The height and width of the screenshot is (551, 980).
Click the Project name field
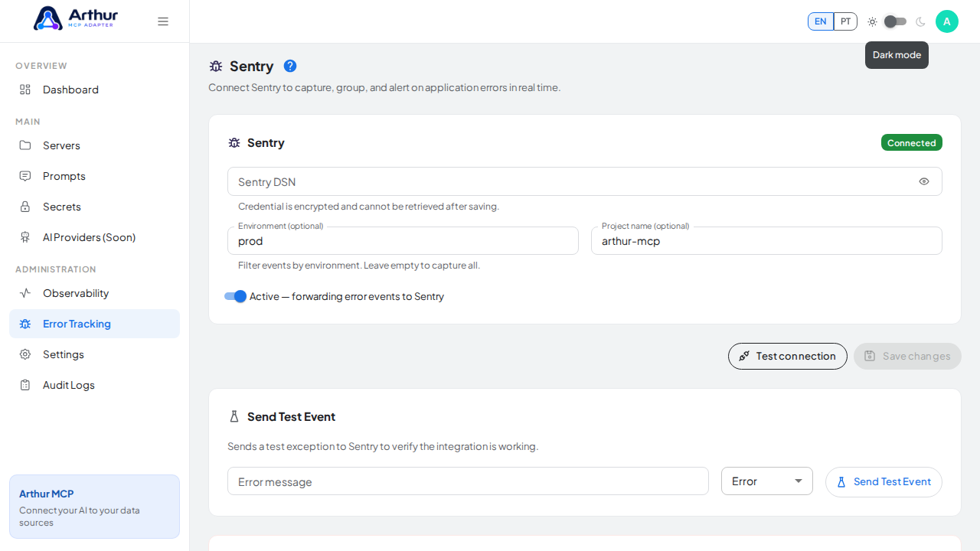[x=766, y=241]
